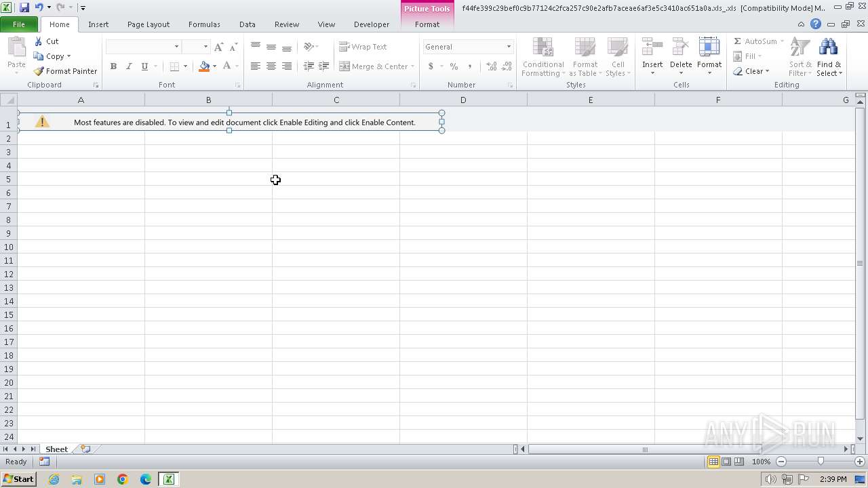Toggle Bold formatting

[113, 66]
